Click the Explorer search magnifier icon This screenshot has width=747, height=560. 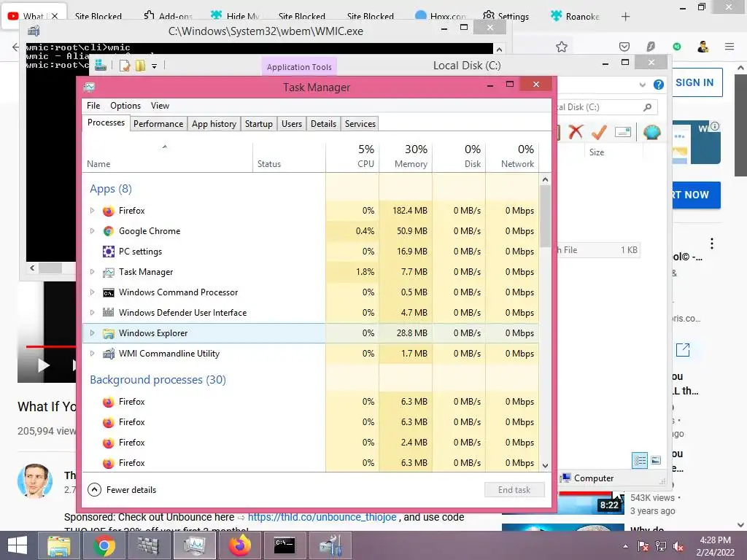pyautogui.click(x=647, y=107)
